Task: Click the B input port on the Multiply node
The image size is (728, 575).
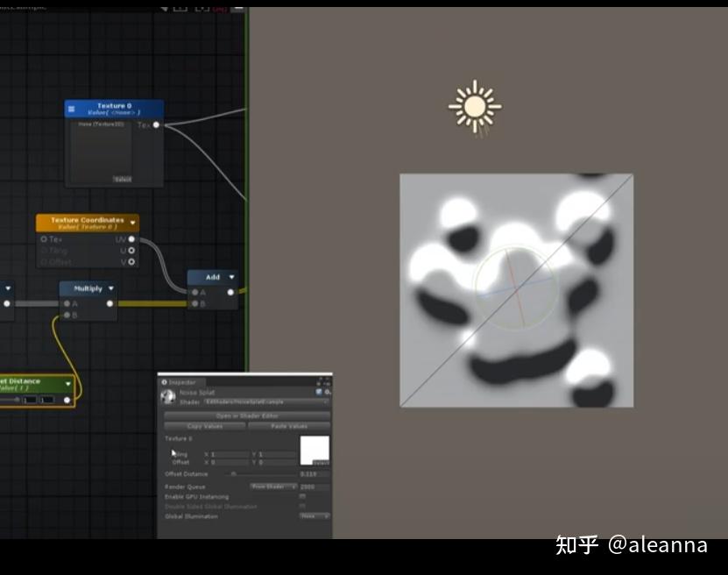Action: pos(67,314)
